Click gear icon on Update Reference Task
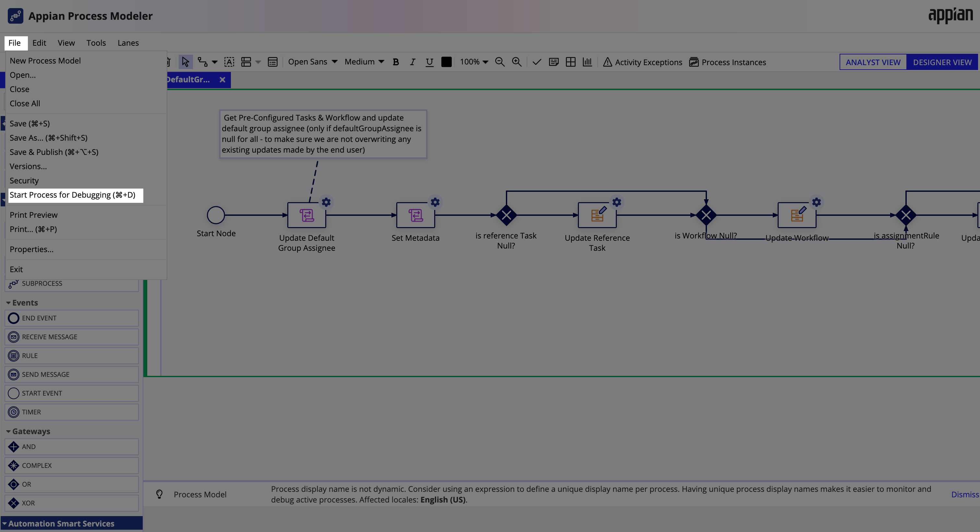Image resolution: width=980 pixels, height=532 pixels. [x=617, y=202]
